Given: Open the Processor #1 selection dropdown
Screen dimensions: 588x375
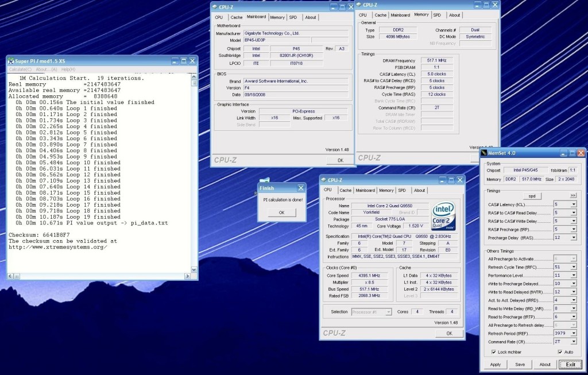Looking at the screenshot, I should pos(389,312).
